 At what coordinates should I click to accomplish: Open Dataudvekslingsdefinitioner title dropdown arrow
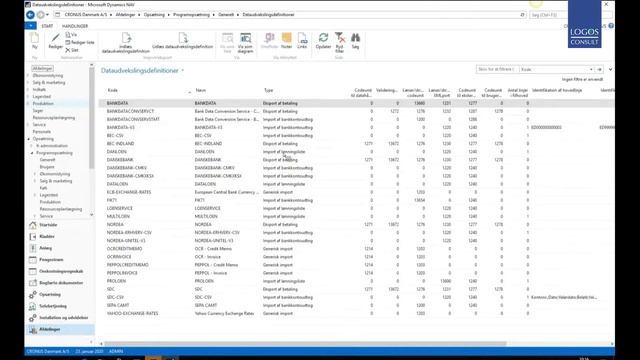[182, 71]
